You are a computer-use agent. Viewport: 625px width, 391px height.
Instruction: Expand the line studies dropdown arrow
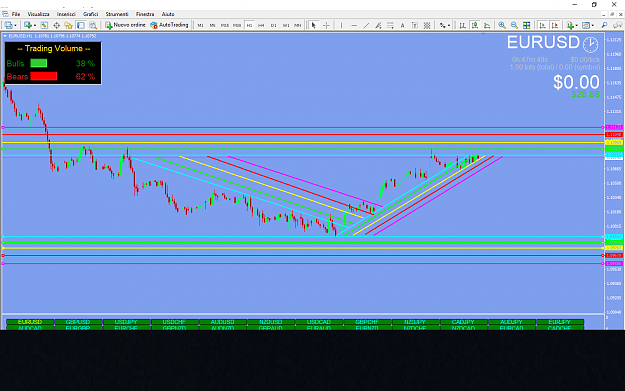449,26
